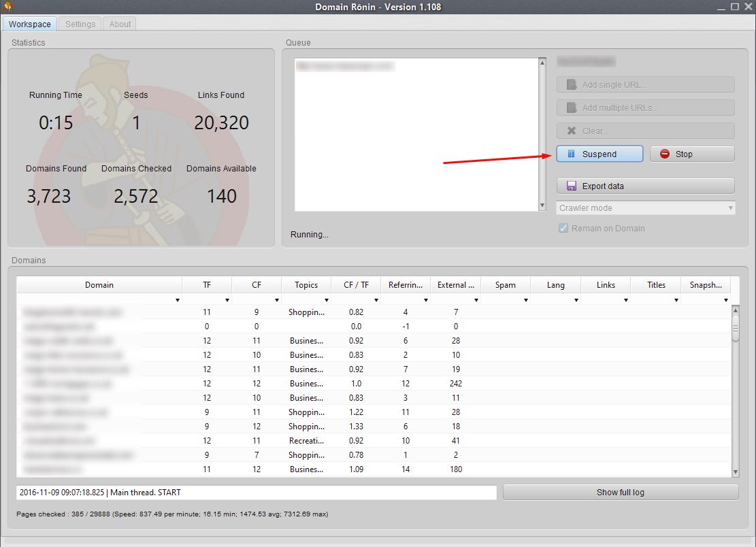
Task: Toggle the Remain on Domain checkbox
Action: [x=563, y=228]
